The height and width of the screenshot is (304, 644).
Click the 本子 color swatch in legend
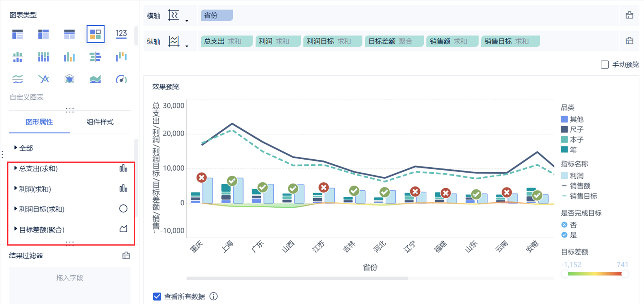(564, 139)
